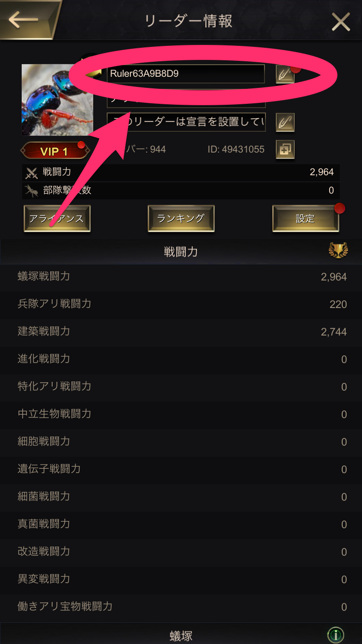
Task: Tap the crossed swords 戦闘力 icon
Action: point(32,172)
